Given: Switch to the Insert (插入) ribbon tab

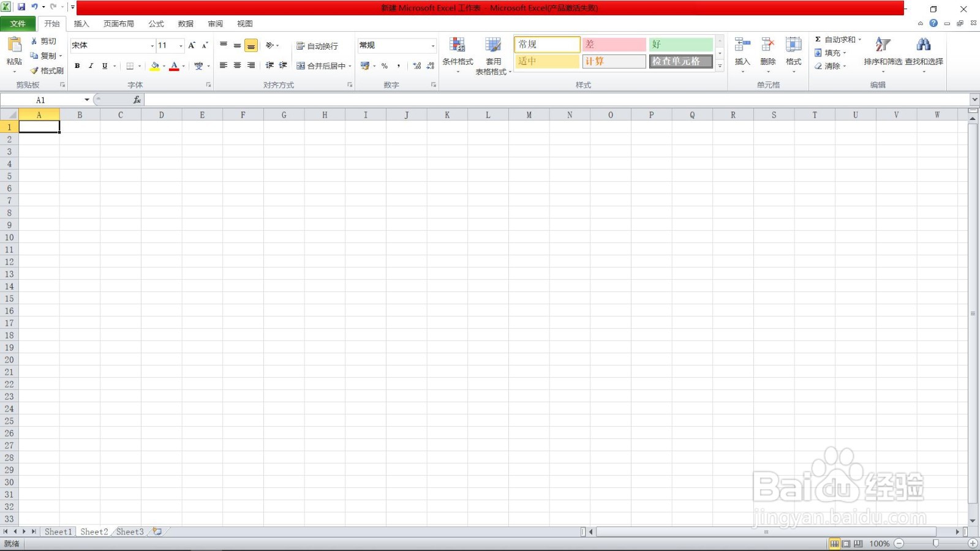Looking at the screenshot, I should point(81,24).
